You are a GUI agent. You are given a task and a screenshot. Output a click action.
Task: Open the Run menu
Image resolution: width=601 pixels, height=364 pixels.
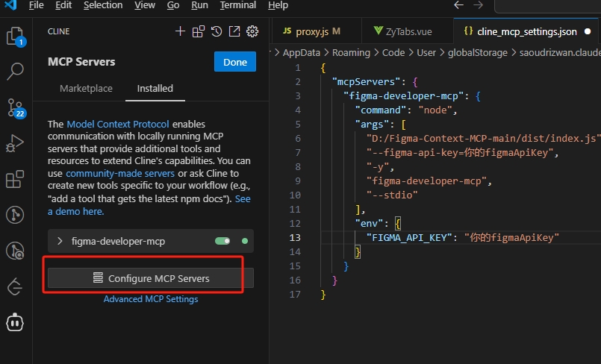[x=199, y=5]
